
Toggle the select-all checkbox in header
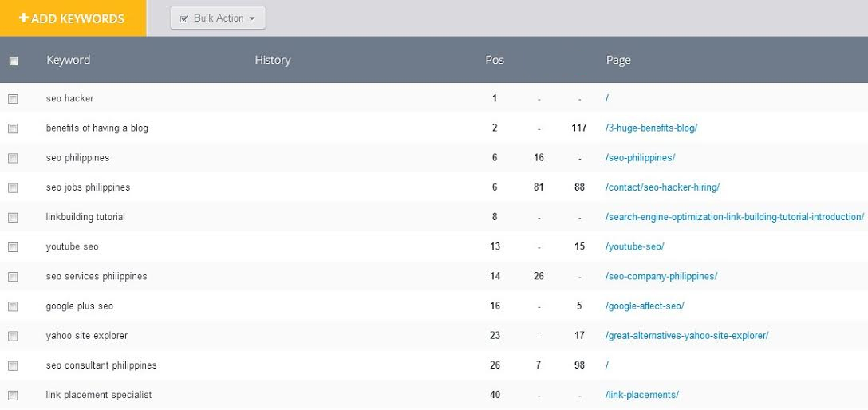(14, 61)
